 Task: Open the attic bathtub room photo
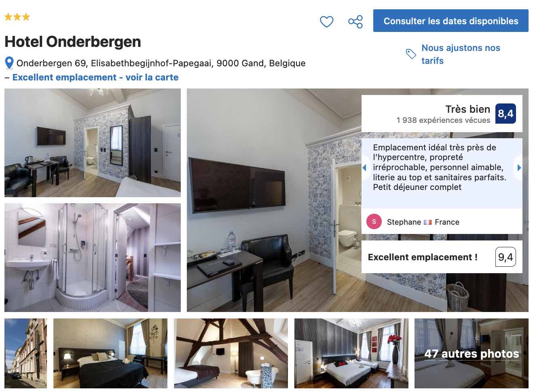click(231, 353)
